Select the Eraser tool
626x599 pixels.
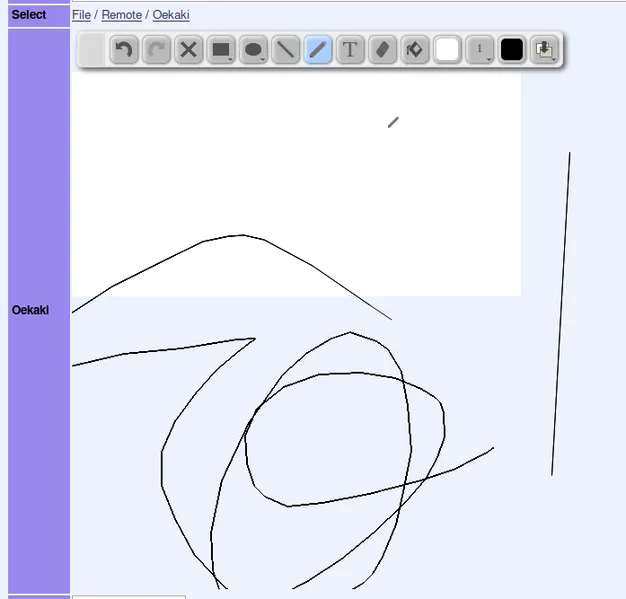[x=382, y=50]
